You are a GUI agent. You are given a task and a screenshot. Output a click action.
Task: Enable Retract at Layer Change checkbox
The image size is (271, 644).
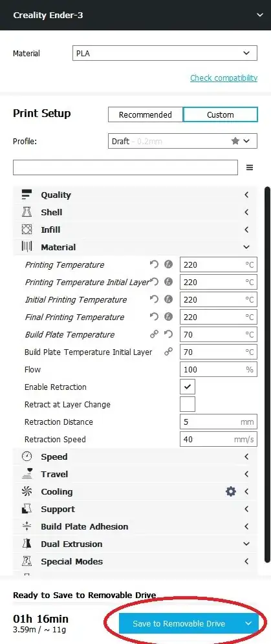[x=188, y=404]
